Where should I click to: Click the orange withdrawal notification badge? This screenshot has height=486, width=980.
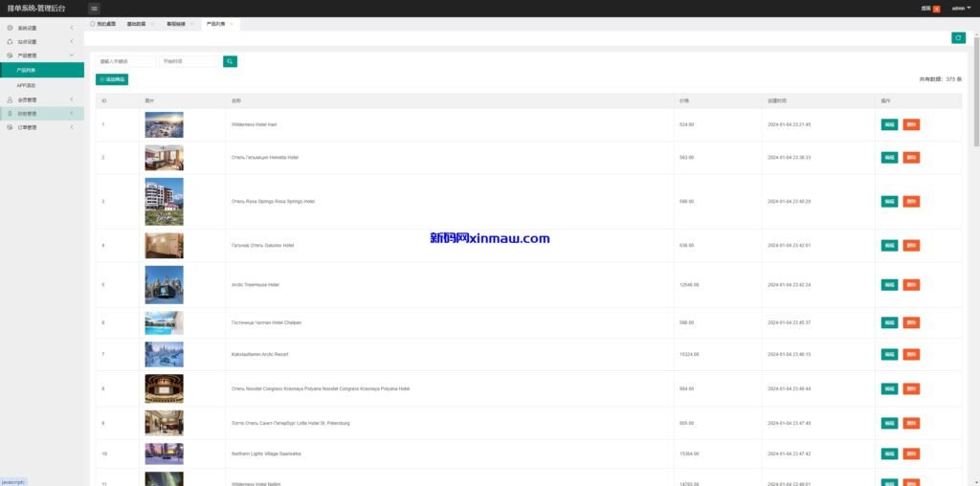coord(936,9)
